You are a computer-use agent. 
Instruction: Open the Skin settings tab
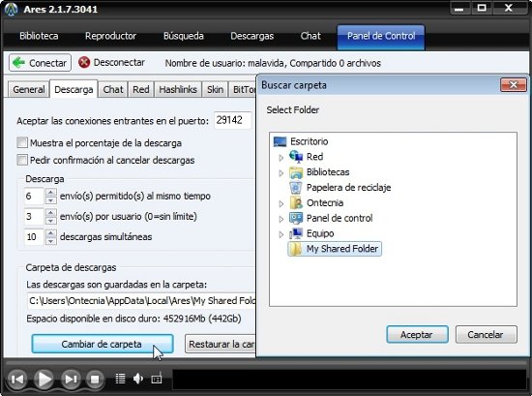point(215,90)
